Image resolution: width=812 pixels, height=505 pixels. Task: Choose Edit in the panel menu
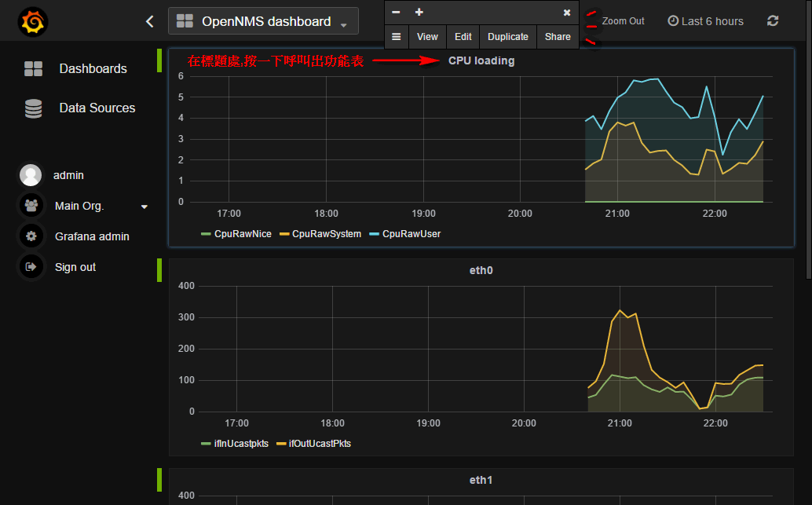point(463,37)
